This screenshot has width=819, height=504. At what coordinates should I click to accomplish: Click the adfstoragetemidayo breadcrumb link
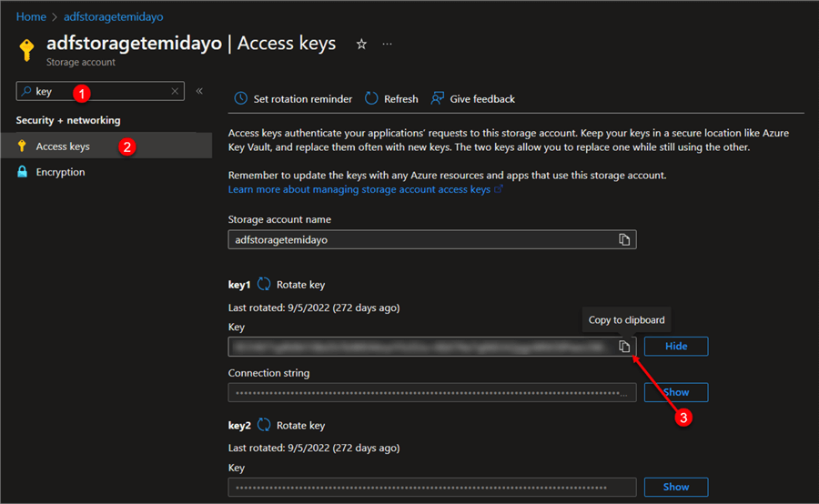(x=113, y=16)
